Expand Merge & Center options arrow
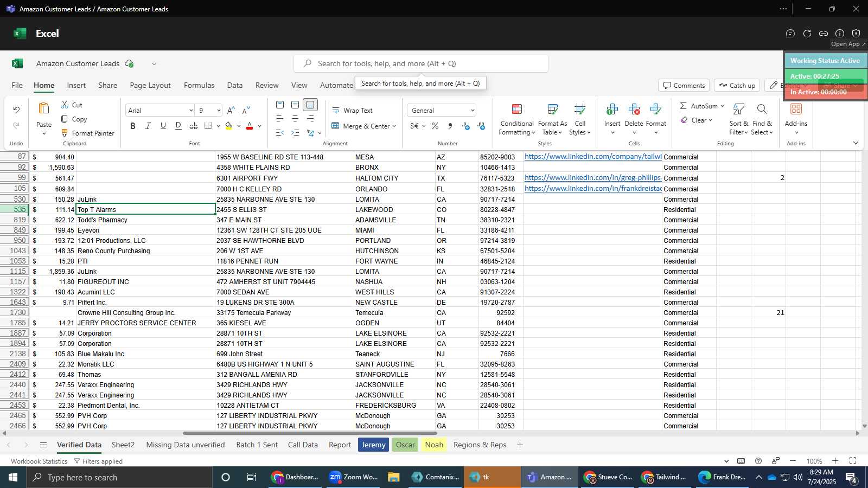This screenshot has height=488, width=868. point(394,126)
